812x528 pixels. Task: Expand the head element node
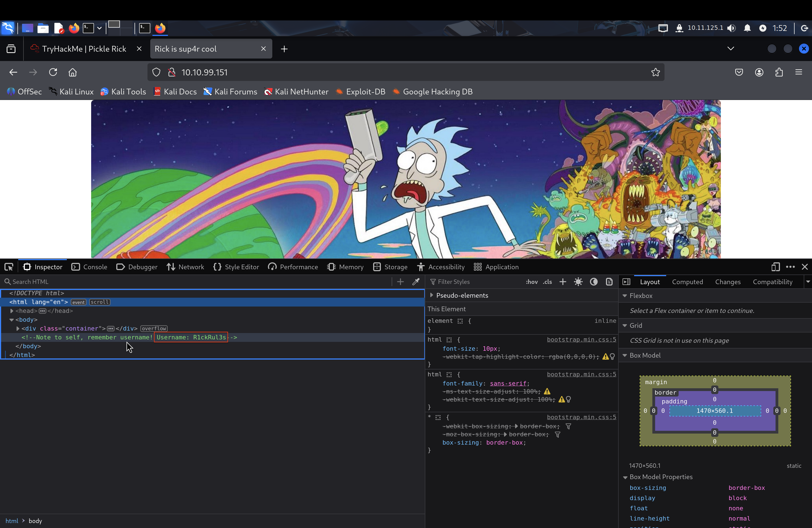click(x=12, y=311)
